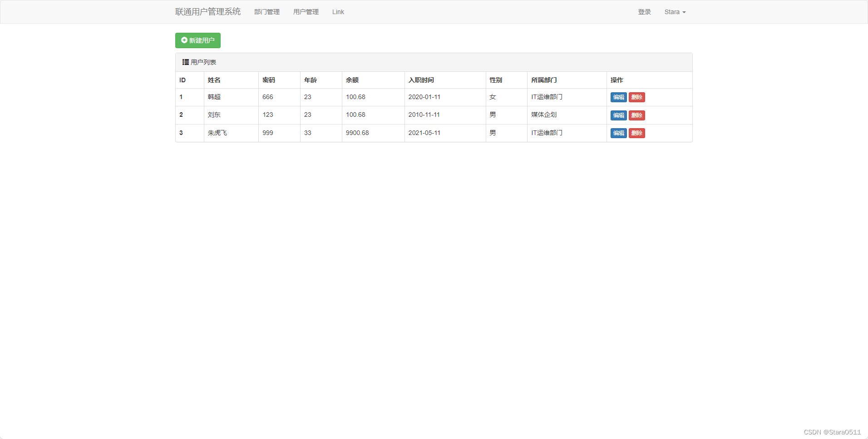Click 100.68 balance in 刘东 row
868x439 pixels.
click(355, 115)
